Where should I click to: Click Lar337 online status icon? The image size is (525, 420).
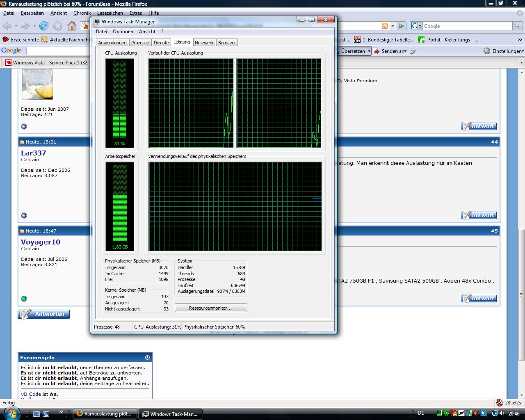[x=24, y=215]
